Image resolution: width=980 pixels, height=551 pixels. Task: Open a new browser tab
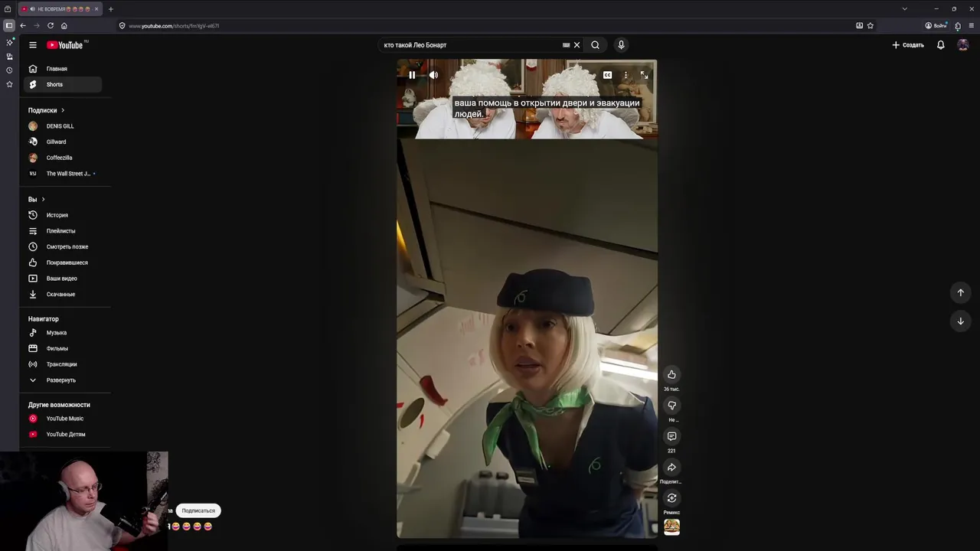(x=110, y=9)
